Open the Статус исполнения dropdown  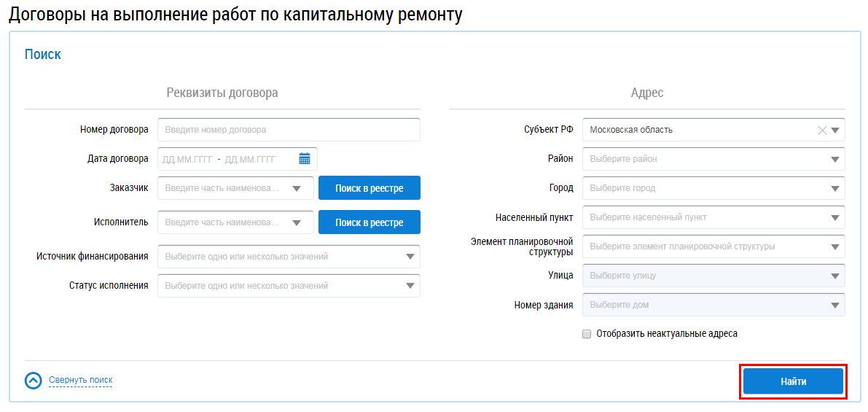pos(410,286)
